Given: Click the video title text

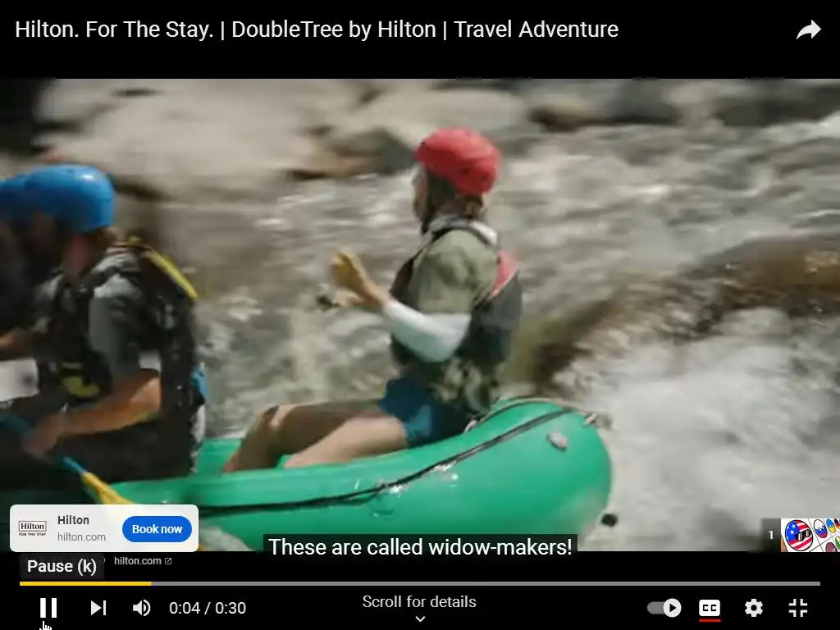Looking at the screenshot, I should pos(317,30).
